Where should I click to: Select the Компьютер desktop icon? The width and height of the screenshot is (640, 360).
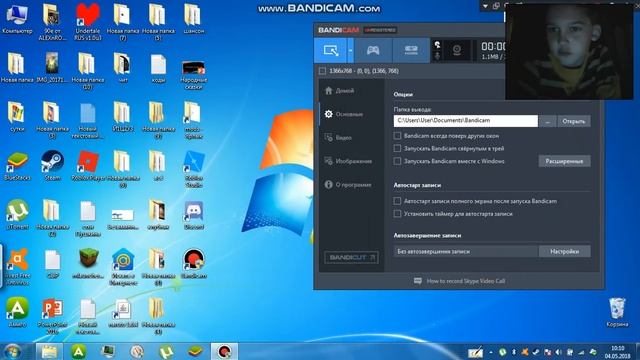pyautogui.click(x=17, y=20)
